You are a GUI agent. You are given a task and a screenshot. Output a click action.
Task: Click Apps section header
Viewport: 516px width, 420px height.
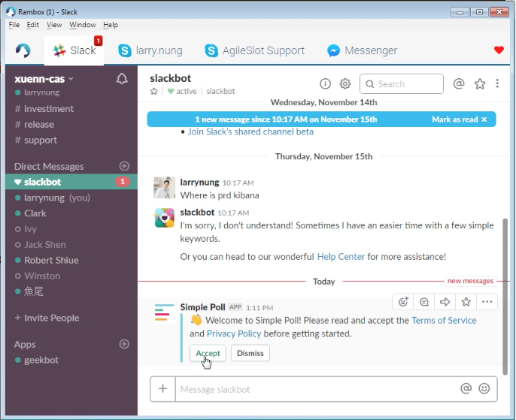(x=25, y=344)
